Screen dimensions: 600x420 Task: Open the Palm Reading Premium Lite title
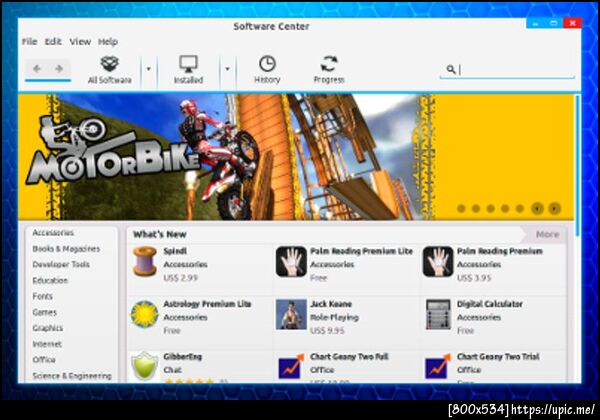coord(361,251)
